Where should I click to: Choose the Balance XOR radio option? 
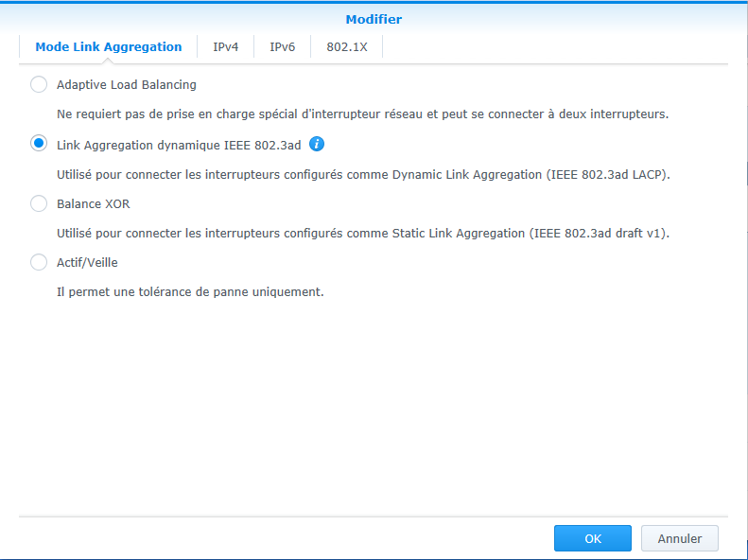click(39, 203)
